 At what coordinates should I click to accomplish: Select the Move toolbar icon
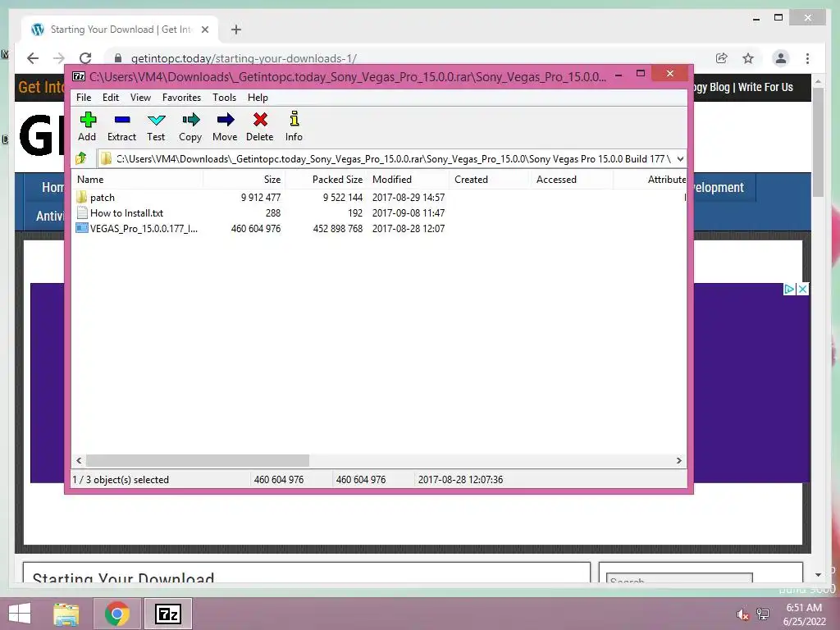tap(225, 120)
